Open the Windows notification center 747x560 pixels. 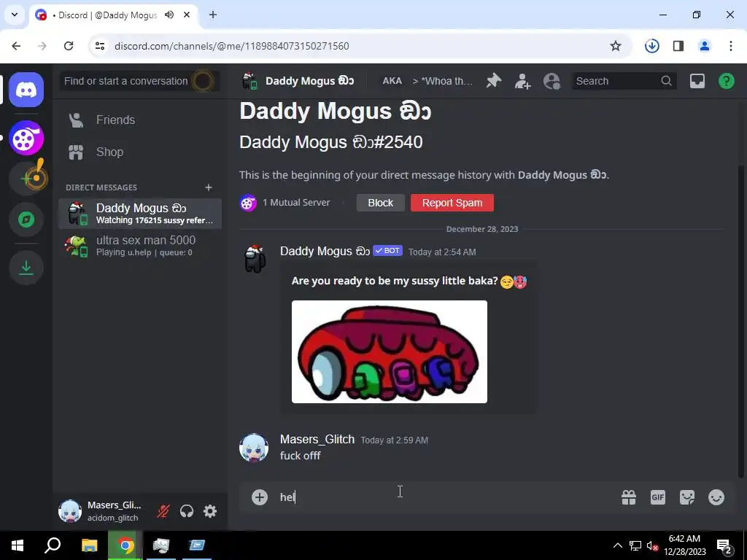[724, 545]
